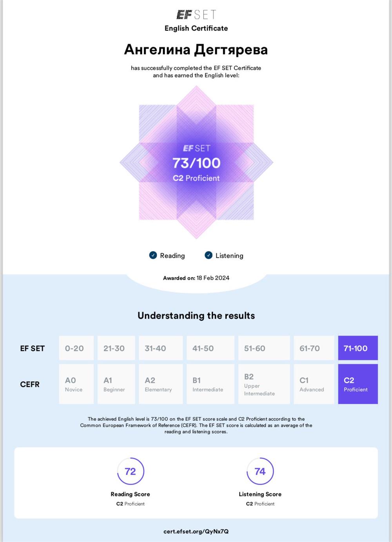Click the EF SET logo at top
The width and height of the screenshot is (392, 542).
[x=196, y=15]
